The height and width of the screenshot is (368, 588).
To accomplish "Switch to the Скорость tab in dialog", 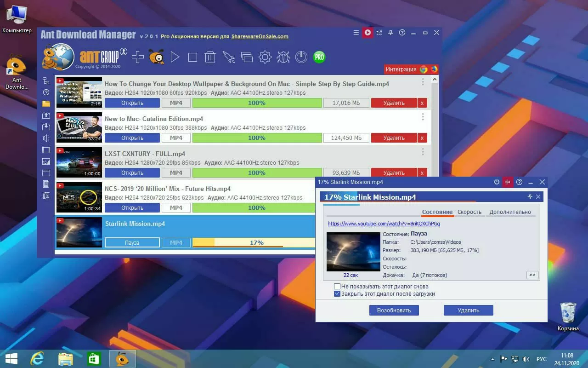I will point(469,212).
